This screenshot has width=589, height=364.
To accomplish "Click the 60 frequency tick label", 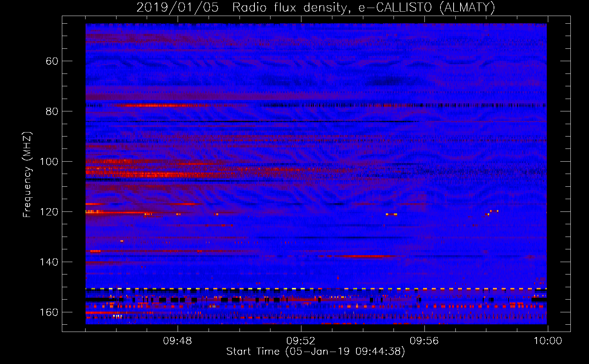I will point(52,61).
